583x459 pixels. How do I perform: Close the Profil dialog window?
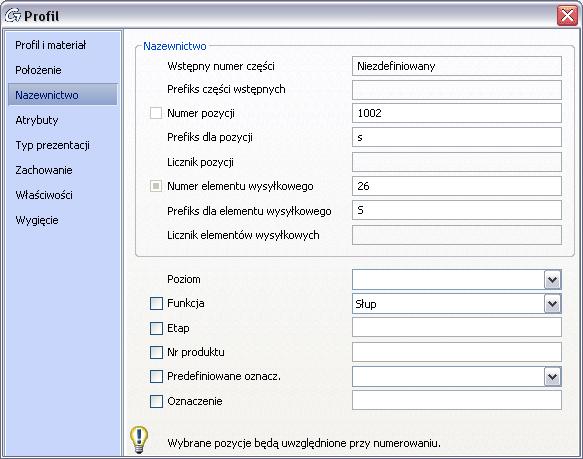pos(567,16)
